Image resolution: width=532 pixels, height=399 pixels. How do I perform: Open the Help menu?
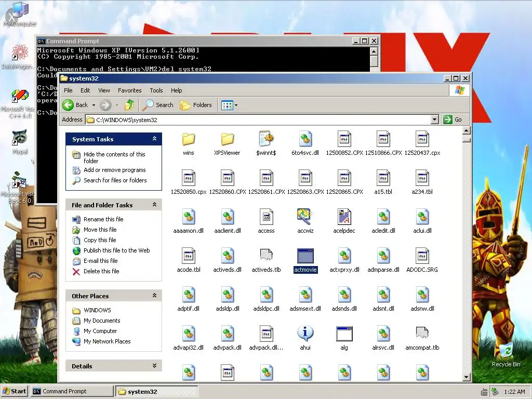click(x=177, y=90)
